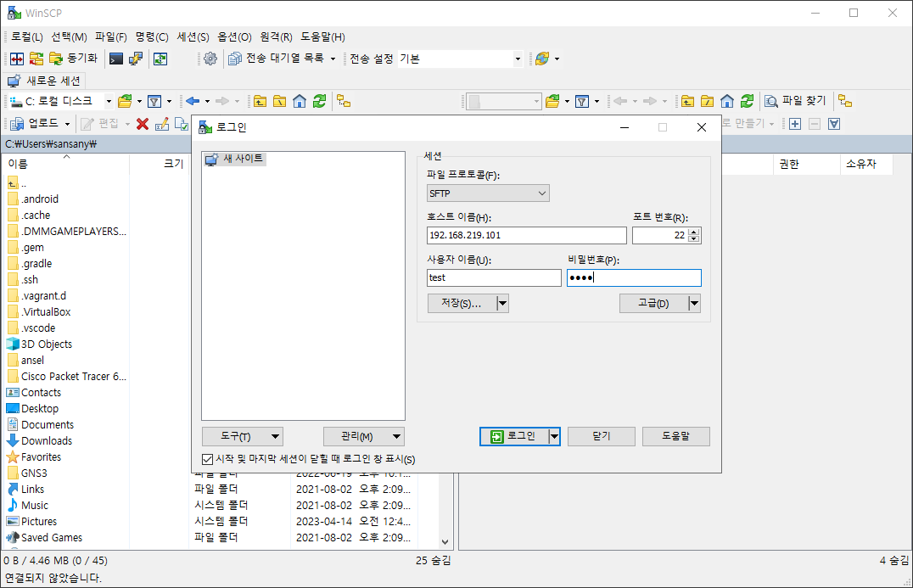
Task: Click the 닫기 close button
Action: tap(602, 436)
